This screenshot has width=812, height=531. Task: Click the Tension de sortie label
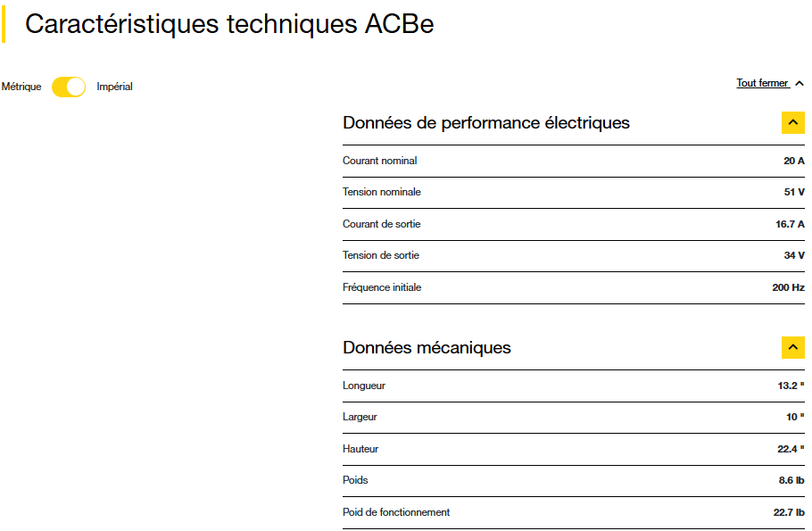click(x=380, y=255)
